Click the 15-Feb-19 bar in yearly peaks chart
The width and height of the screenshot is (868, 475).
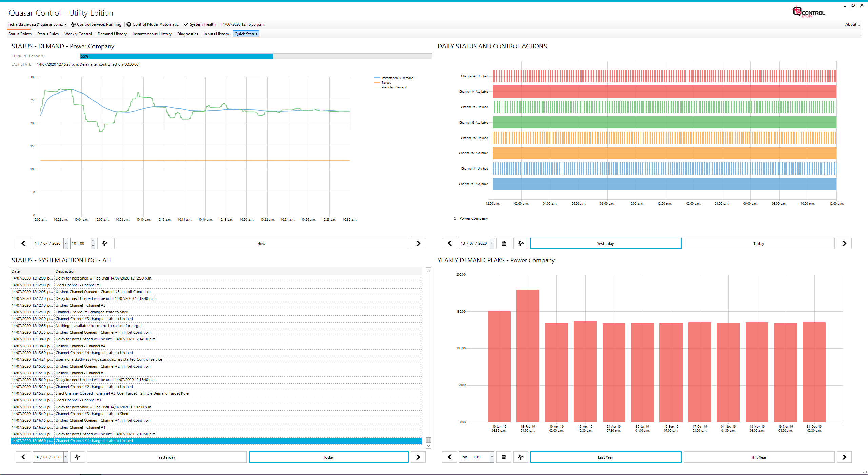[528, 356]
